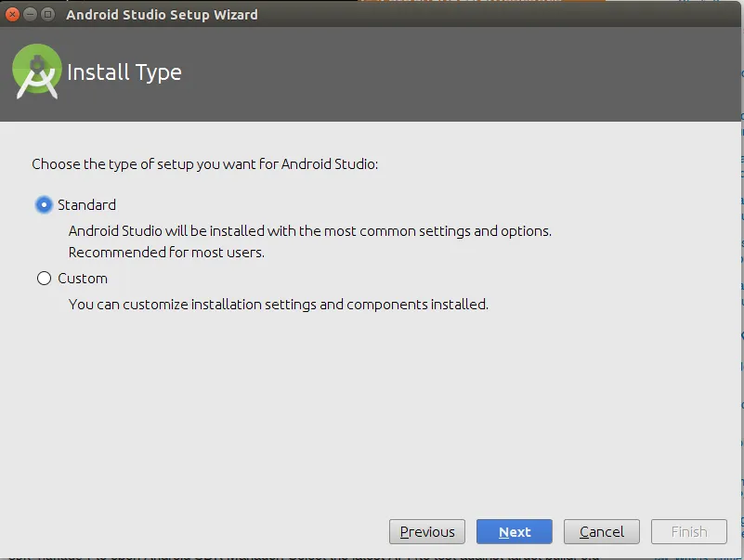Click the "Standard" option label
Screen dimensions: 744x560
pyautogui.click(x=86, y=205)
